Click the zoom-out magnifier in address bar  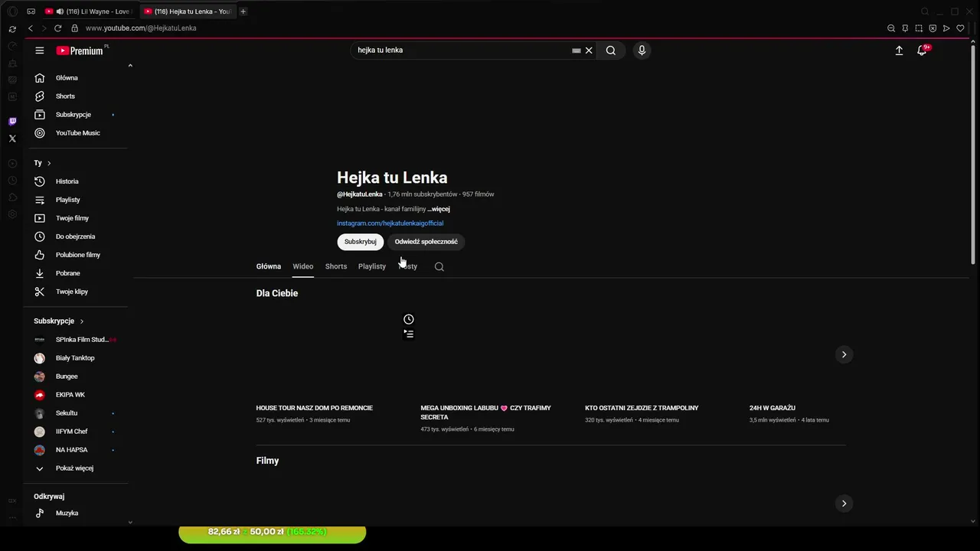click(891, 28)
